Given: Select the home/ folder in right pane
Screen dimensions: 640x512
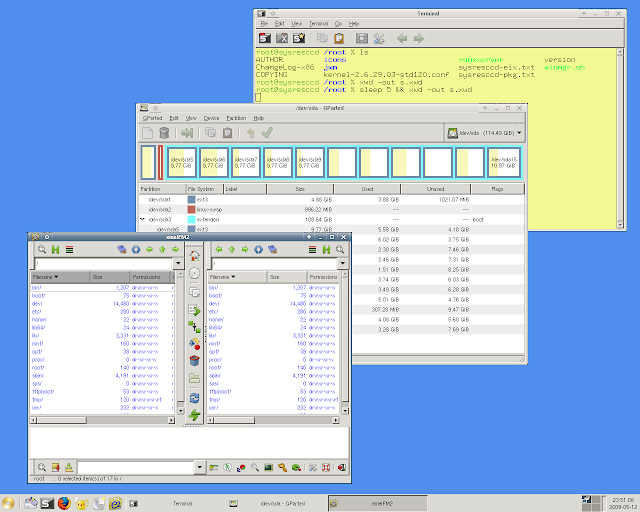Looking at the screenshot, I should click(273, 320).
